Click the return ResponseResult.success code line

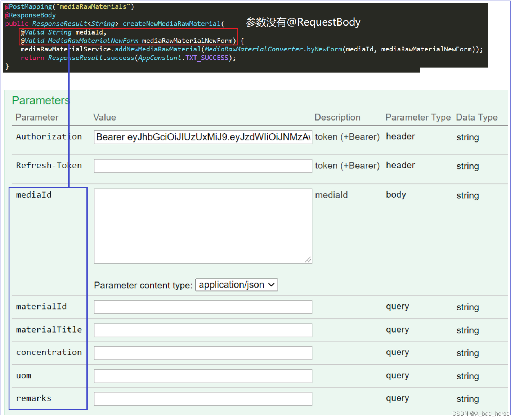pos(128,58)
